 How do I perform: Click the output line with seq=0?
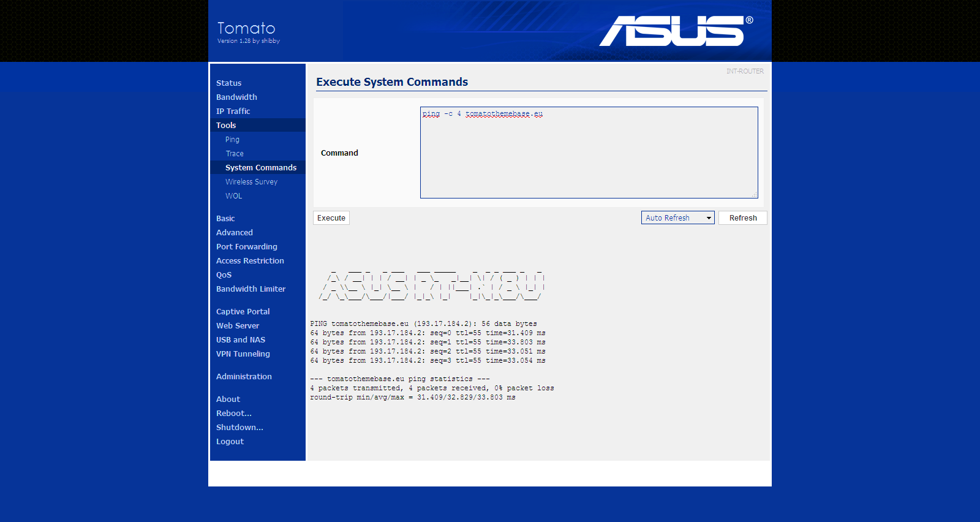[x=428, y=333]
